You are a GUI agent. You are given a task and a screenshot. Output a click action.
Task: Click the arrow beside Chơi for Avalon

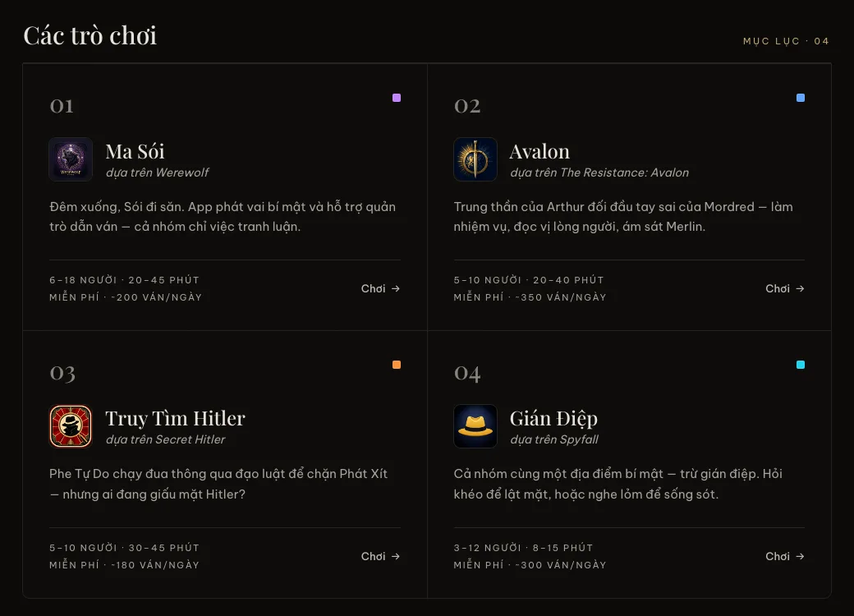(800, 288)
